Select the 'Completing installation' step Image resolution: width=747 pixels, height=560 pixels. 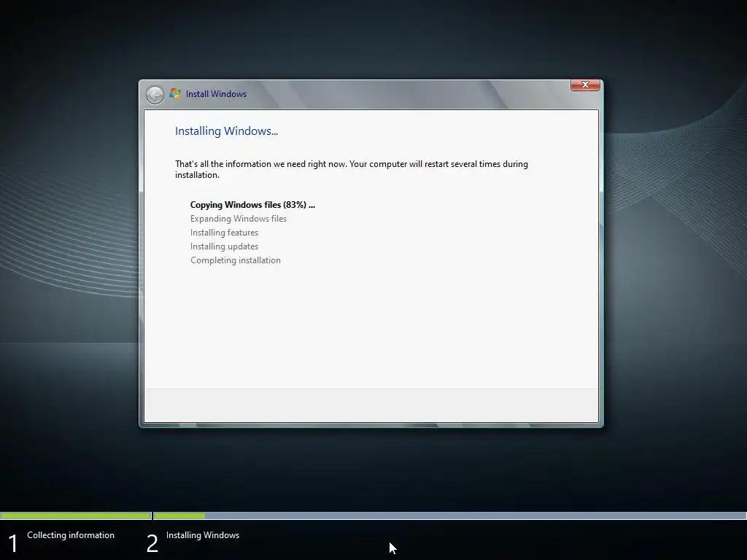tap(236, 260)
